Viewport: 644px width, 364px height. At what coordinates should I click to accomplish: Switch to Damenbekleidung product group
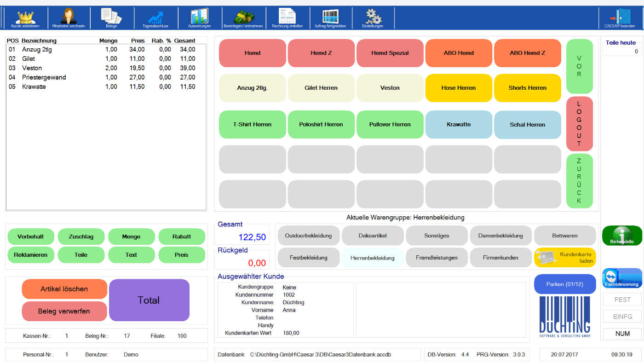tap(500, 236)
